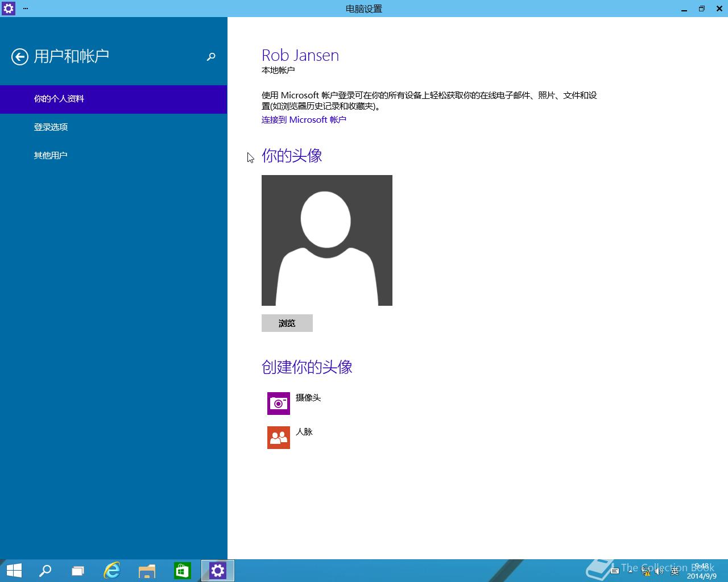Click the 连接到 Microsoft 帐户 link
Image resolution: width=728 pixels, height=582 pixels.
304,120
